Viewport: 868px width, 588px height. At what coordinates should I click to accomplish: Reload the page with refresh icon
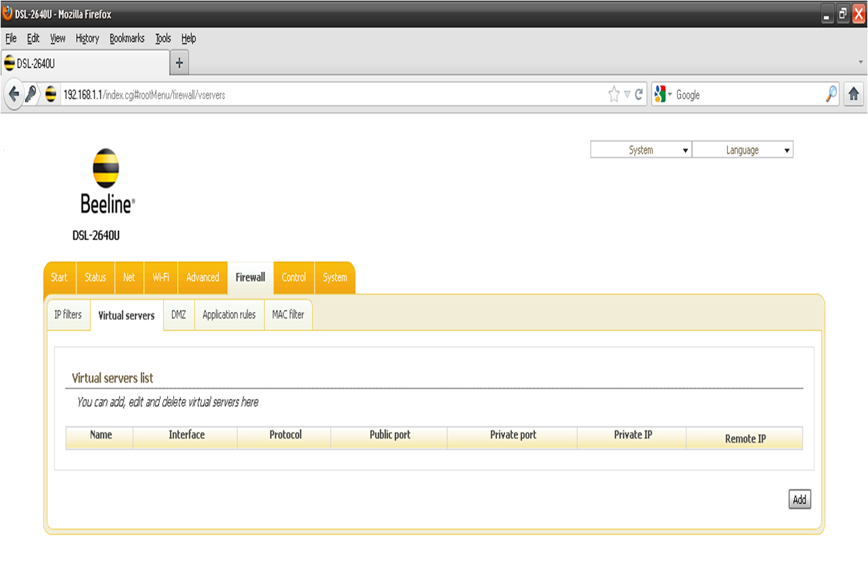click(639, 95)
